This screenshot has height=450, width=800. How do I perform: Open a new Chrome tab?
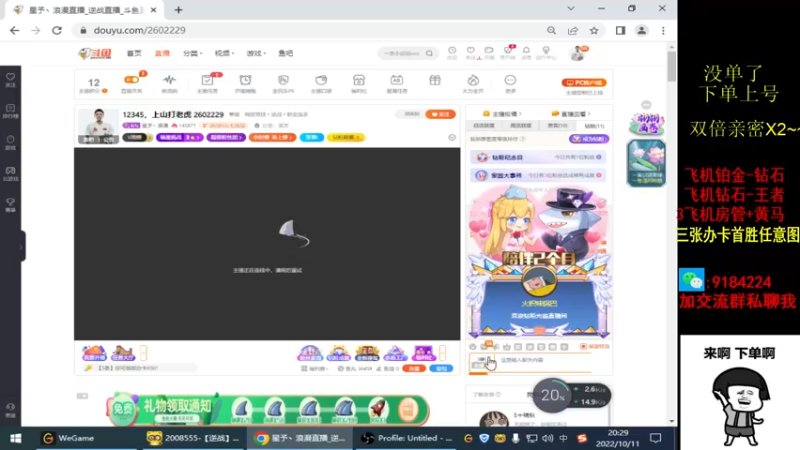178,10
